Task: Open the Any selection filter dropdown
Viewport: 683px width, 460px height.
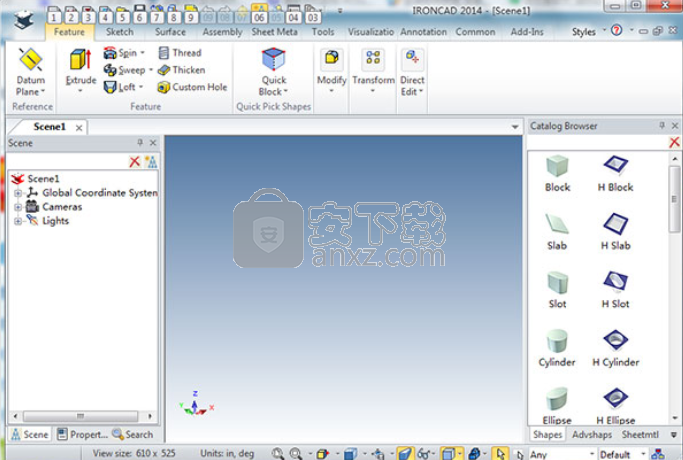Action: [x=592, y=454]
